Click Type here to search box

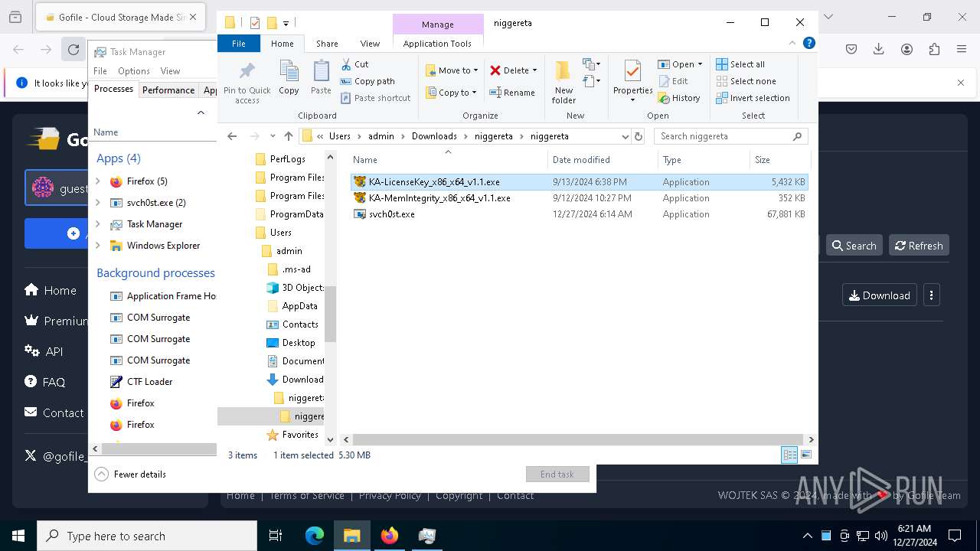[x=147, y=536]
